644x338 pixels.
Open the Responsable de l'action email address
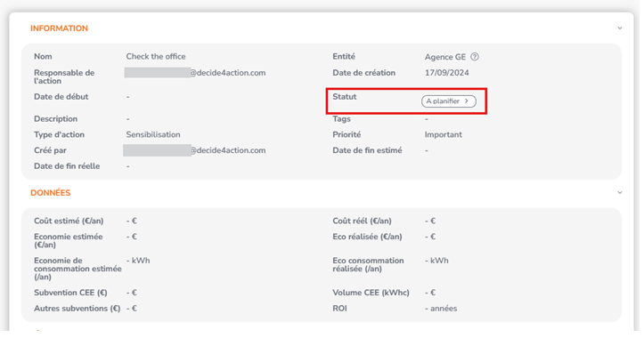tap(195, 73)
